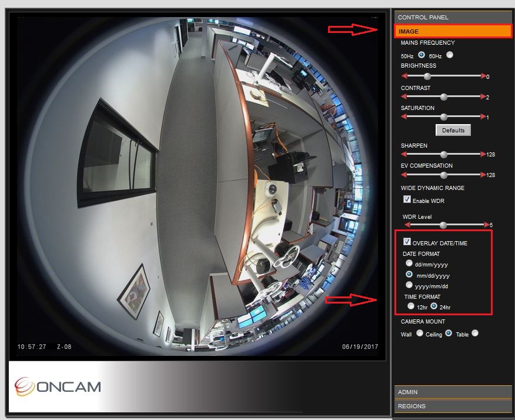The height and width of the screenshot is (420, 515).
Task: Select 24hr time format
Action: click(435, 306)
